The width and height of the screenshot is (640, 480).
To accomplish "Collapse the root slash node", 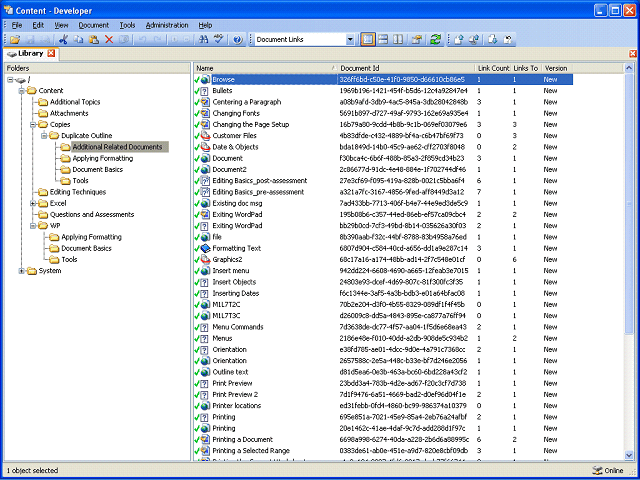I will click(x=10, y=80).
